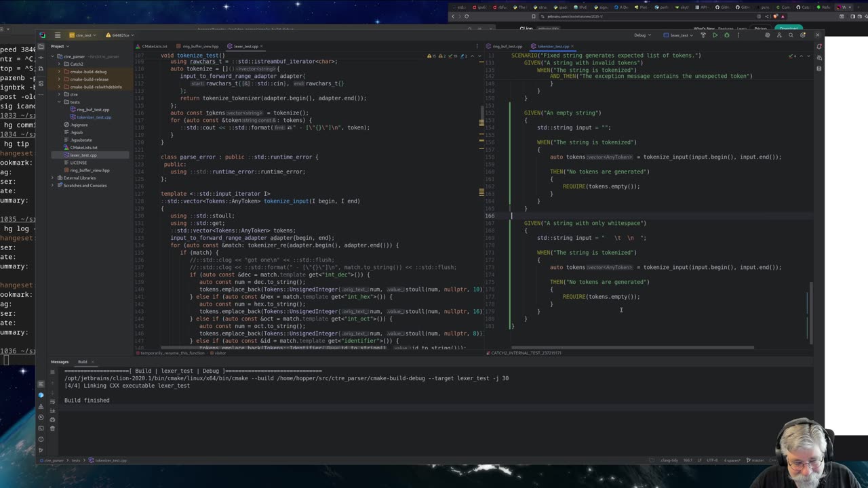868x488 pixels.
Task: Open the Build tool window icon in left sidebar
Action: pos(41,384)
